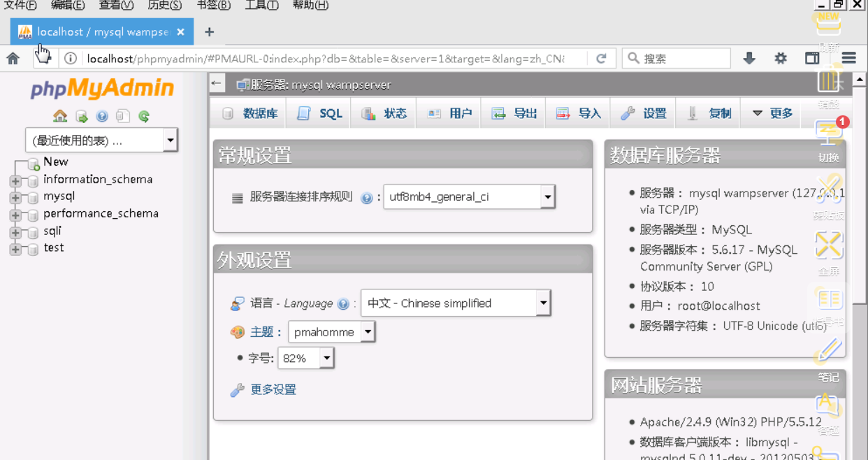
Task: Expand the test database node
Action: (x=15, y=250)
